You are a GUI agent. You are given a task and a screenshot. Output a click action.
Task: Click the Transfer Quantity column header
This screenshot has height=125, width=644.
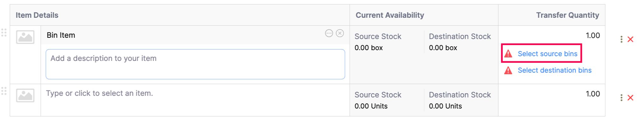567,15
